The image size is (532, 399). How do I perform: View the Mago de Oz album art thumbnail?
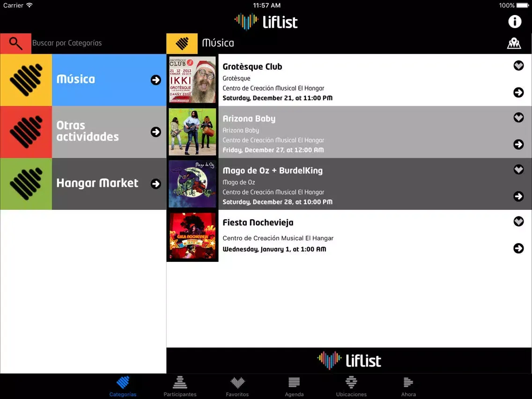point(192,184)
